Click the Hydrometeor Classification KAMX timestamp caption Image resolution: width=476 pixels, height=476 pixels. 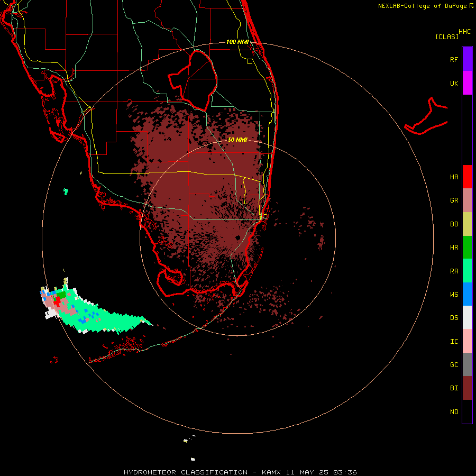(x=240, y=472)
